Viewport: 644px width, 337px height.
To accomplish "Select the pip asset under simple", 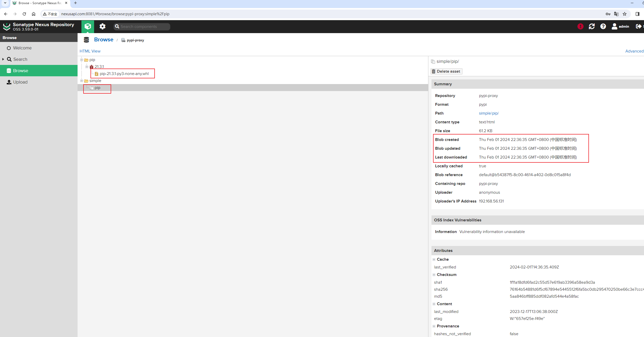I will (97, 88).
